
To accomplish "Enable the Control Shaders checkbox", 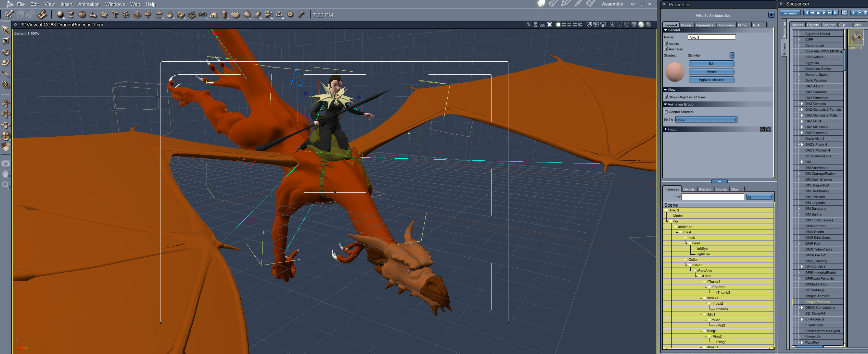I will click(x=666, y=112).
